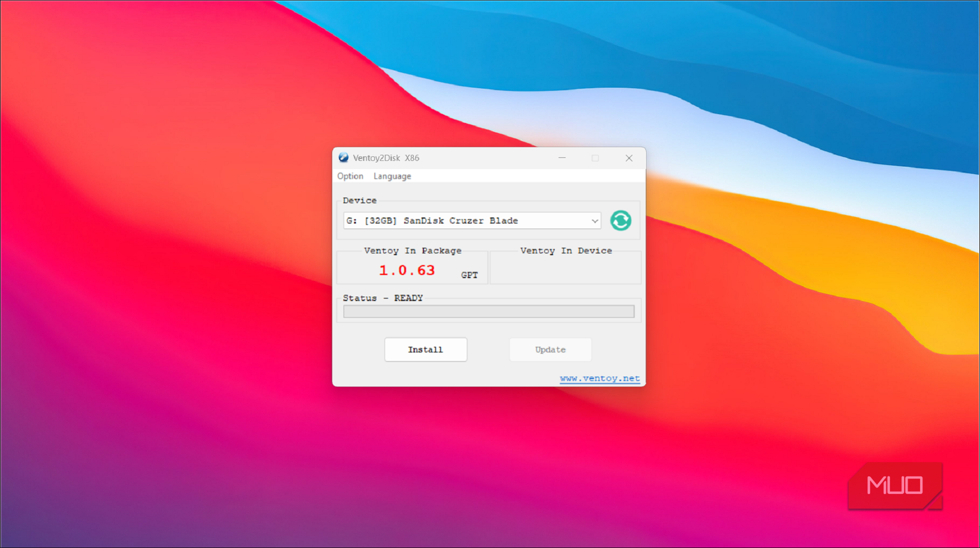The image size is (980, 548).
Task: Minimize the Ventoy2Disk window
Action: [x=561, y=158]
